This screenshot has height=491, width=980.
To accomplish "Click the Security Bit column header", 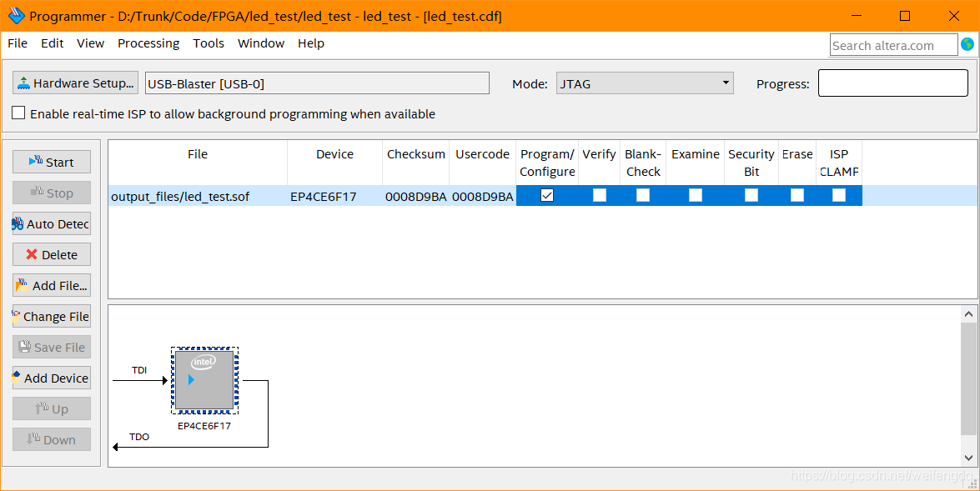I will (751, 163).
